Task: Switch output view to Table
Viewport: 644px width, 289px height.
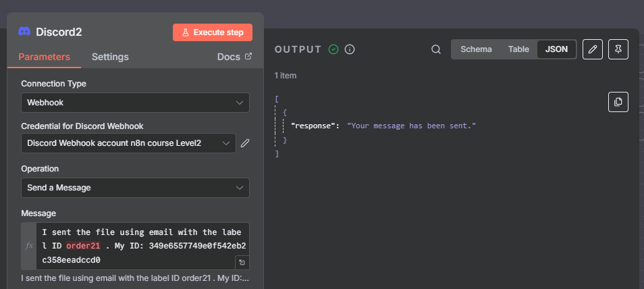Action: [x=518, y=49]
